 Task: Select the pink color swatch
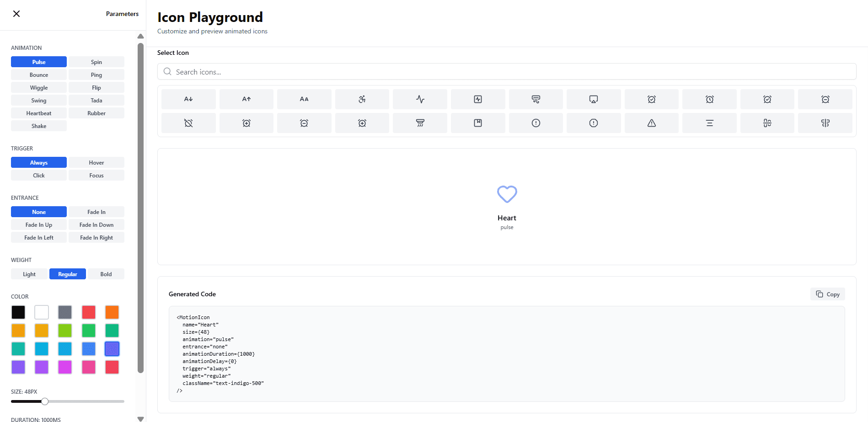pos(89,367)
